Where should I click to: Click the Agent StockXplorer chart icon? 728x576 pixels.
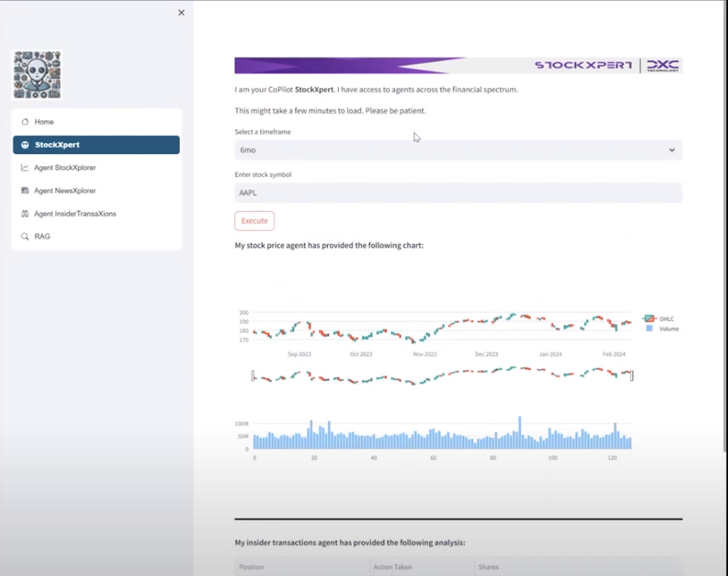(x=25, y=167)
